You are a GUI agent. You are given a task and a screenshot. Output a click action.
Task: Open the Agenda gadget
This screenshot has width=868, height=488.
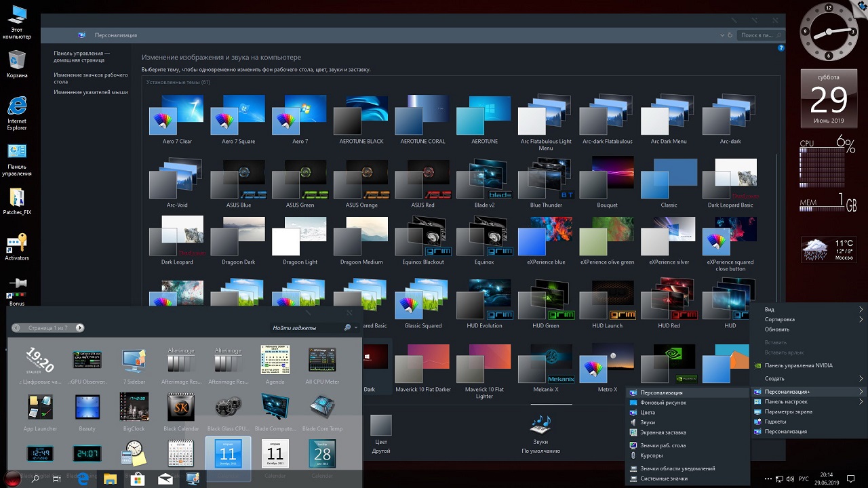tap(275, 360)
